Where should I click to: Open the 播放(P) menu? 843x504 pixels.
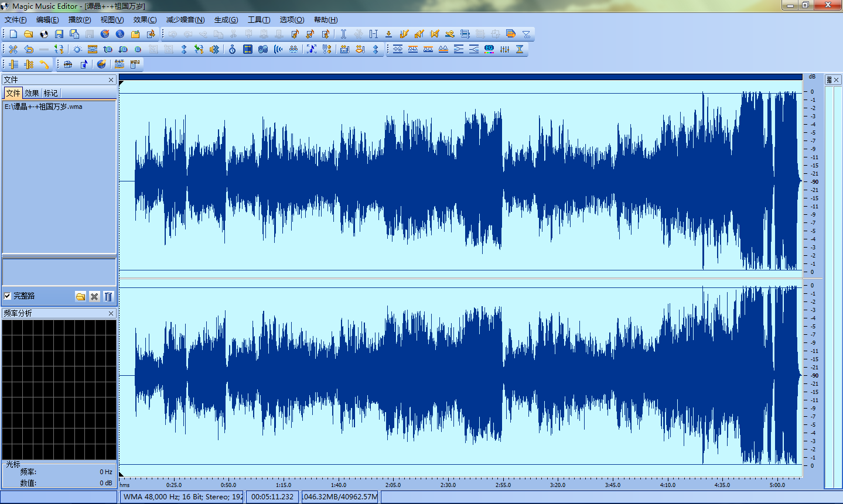(80, 20)
